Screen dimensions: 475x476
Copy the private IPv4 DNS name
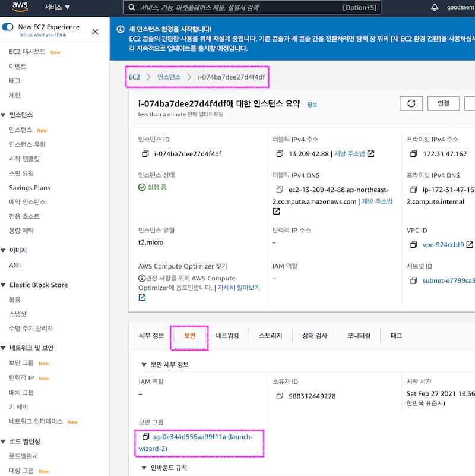pos(414,190)
